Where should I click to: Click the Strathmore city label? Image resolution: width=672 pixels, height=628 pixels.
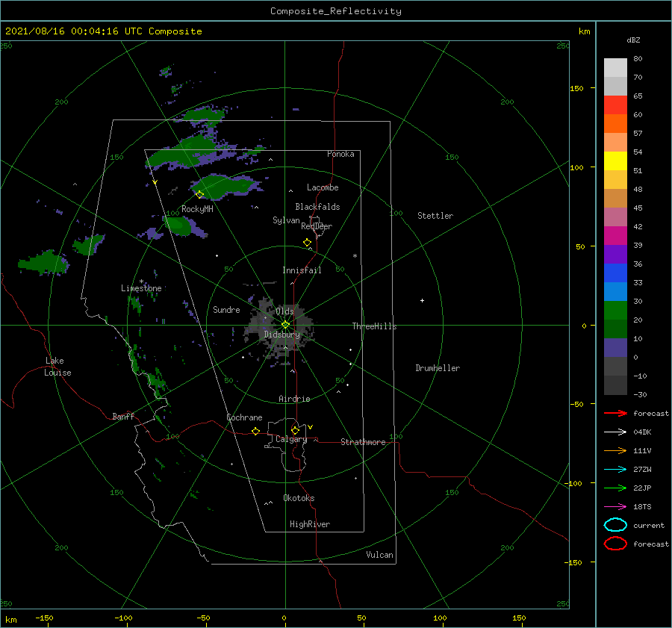click(363, 442)
